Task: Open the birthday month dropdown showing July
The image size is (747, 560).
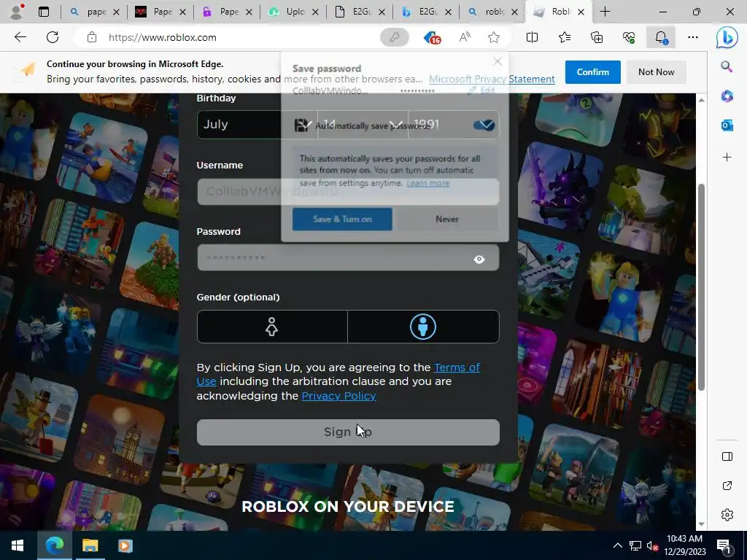Action: (x=258, y=125)
